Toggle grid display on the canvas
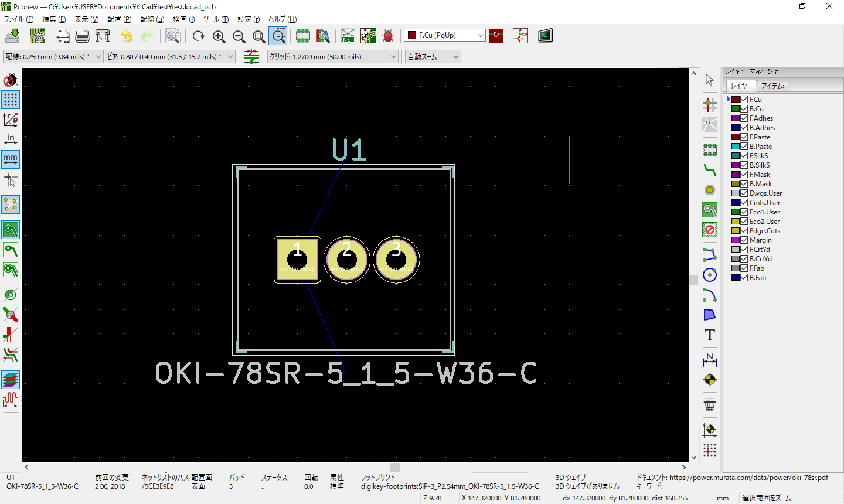This screenshot has height=504, width=844. pyautogui.click(x=11, y=100)
